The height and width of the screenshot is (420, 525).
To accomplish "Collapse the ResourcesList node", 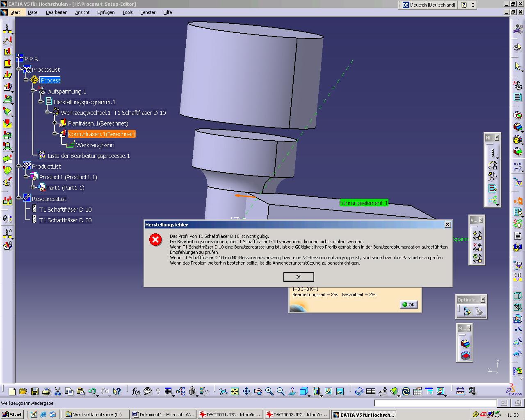I will tap(19, 198).
